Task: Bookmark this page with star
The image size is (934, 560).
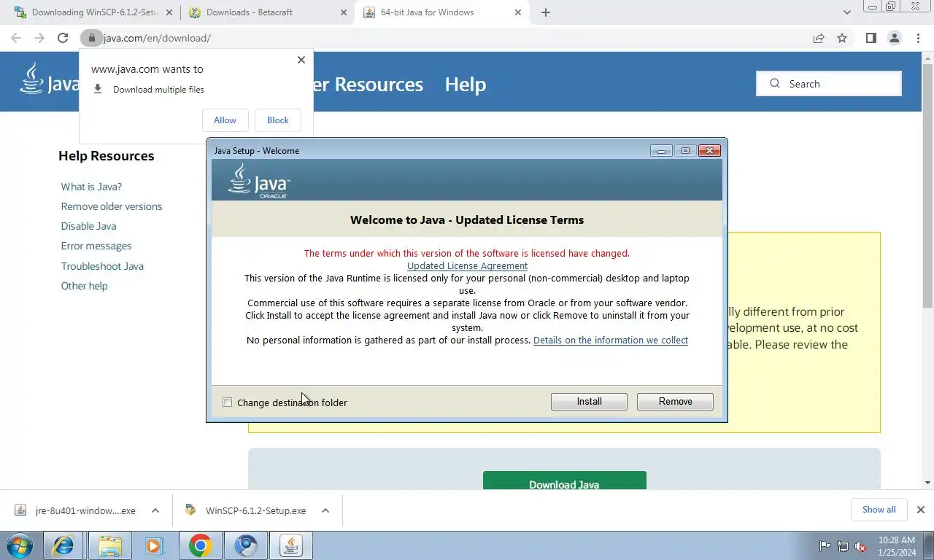Action: point(842,38)
